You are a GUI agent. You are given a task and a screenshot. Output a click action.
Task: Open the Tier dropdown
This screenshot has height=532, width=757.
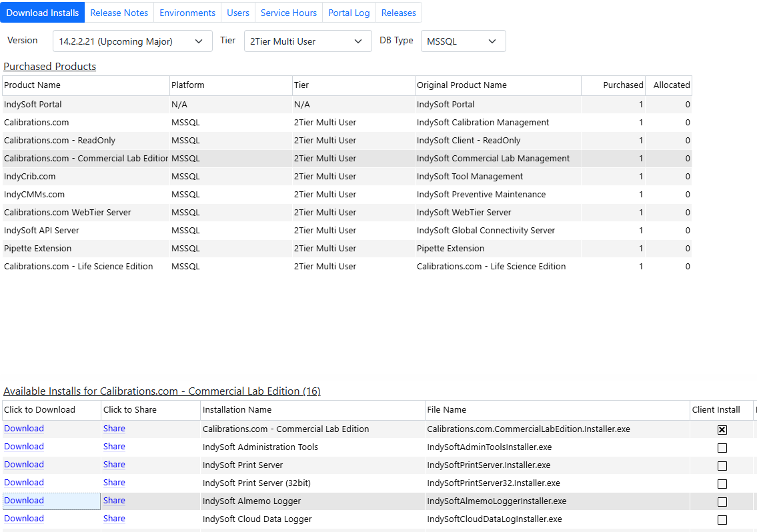coord(307,41)
